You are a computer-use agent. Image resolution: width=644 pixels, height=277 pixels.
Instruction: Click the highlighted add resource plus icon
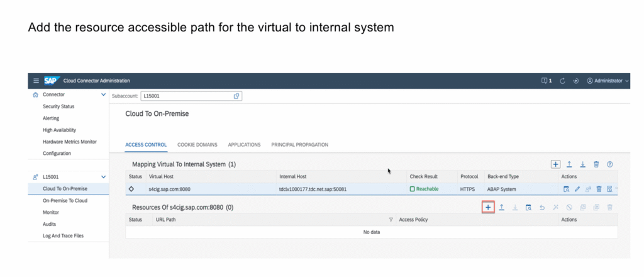pos(488,207)
